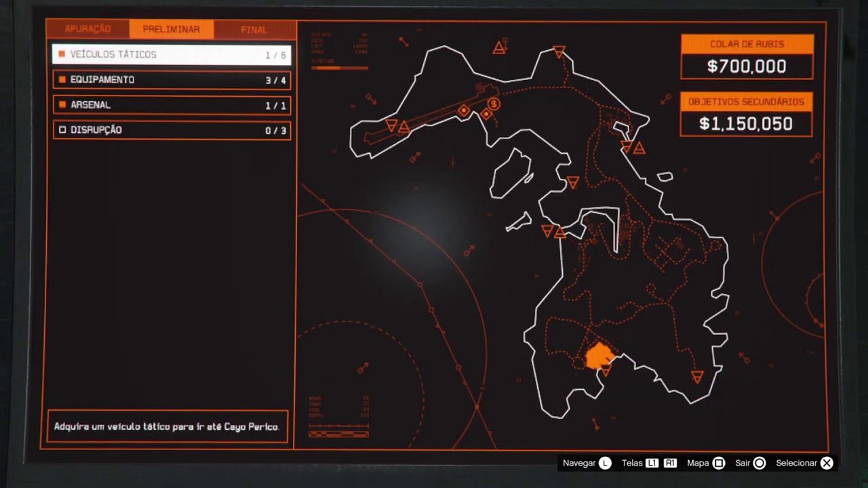Click the X button icon beside Selecionar
This screenshot has height=488, width=868.
(x=827, y=463)
